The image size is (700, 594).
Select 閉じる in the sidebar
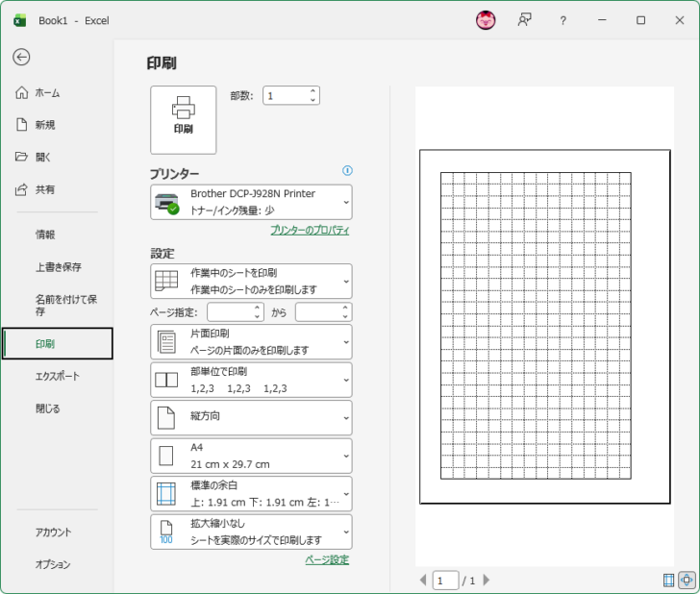click(57, 408)
